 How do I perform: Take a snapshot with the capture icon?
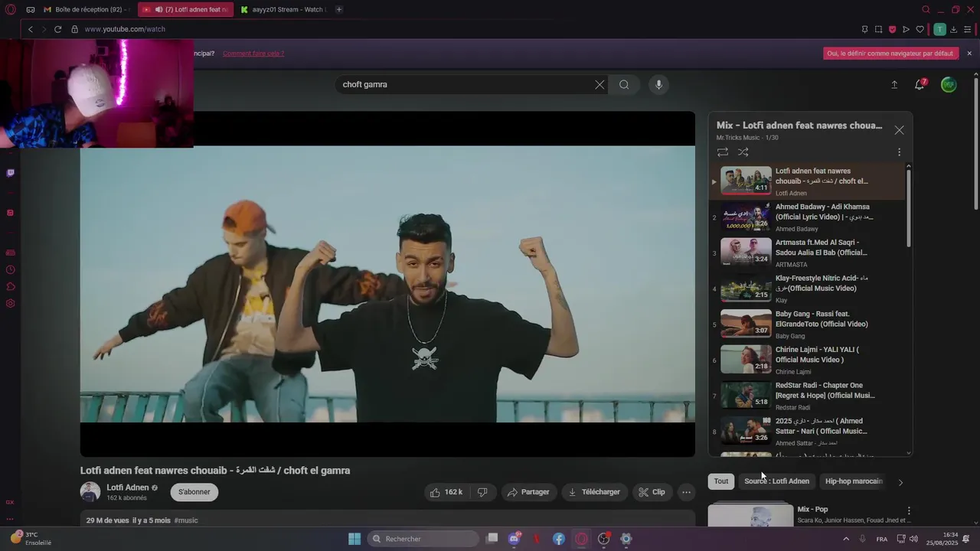click(878, 29)
